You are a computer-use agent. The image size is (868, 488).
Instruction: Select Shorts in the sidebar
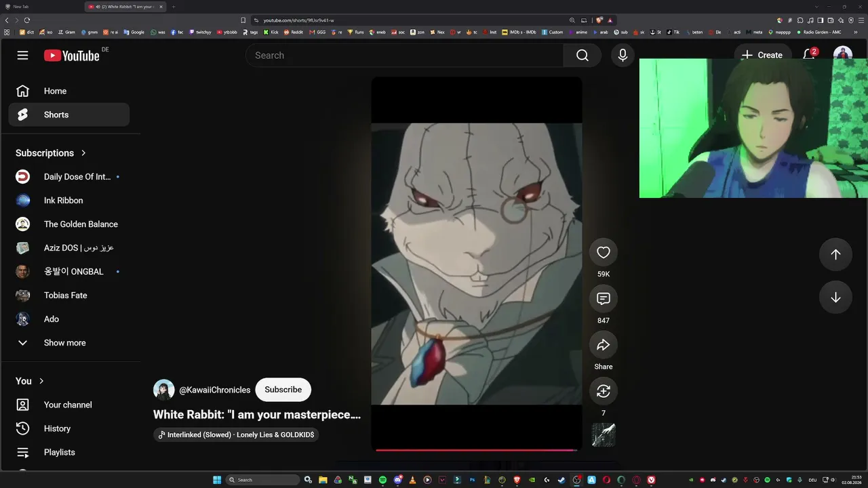coord(68,115)
